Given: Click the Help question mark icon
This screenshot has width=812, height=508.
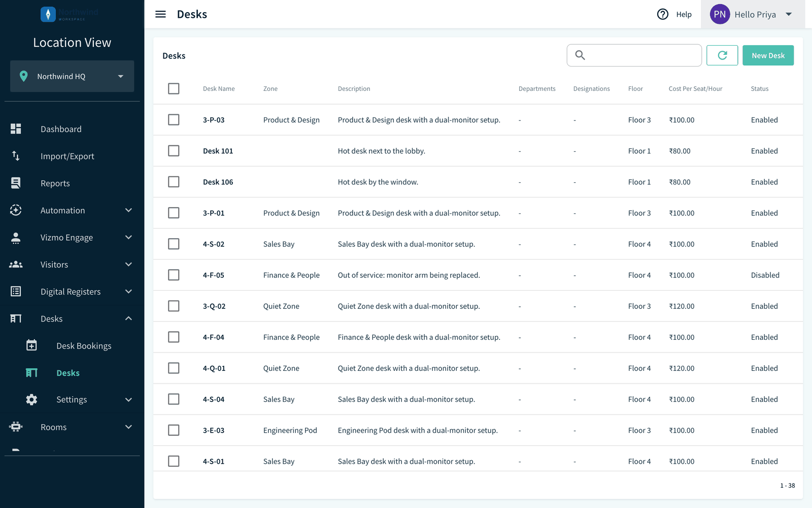Looking at the screenshot, I should point(663,14).
